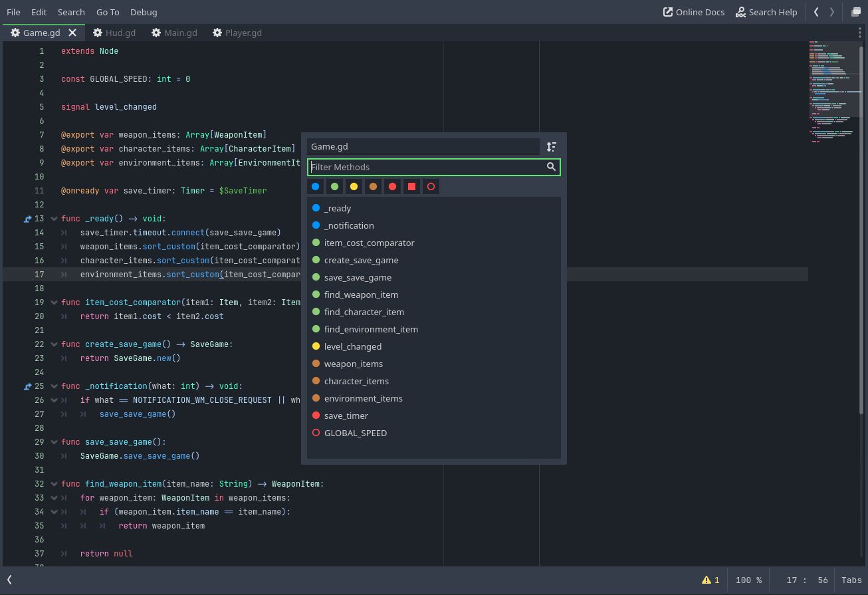Viewport: 868px width, 595px height.
Task: Click the Search Help button
Action: (766, 12)
